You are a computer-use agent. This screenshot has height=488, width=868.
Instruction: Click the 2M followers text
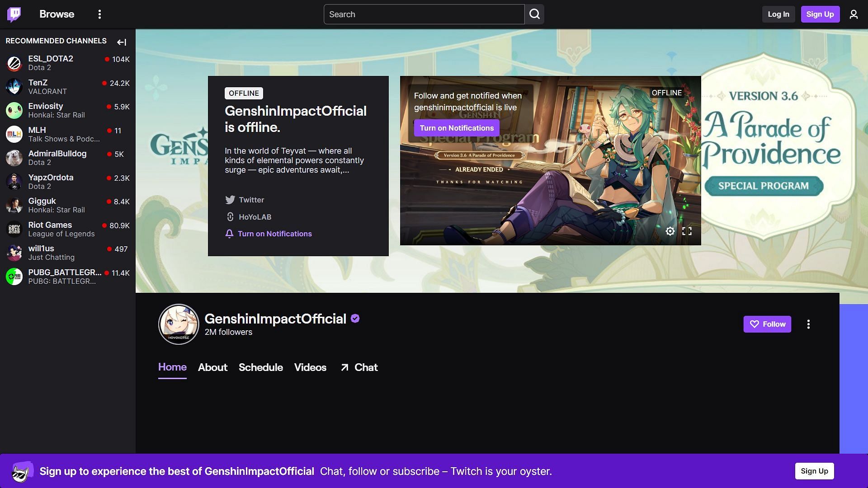coord(228,332)
